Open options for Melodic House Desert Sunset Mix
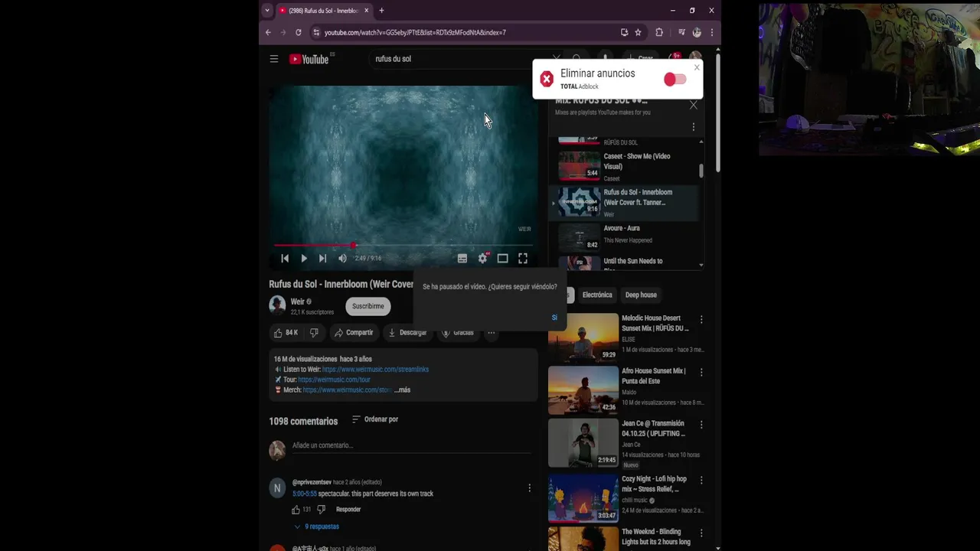This screenshot has width=980, height=551. coord(701,319)
